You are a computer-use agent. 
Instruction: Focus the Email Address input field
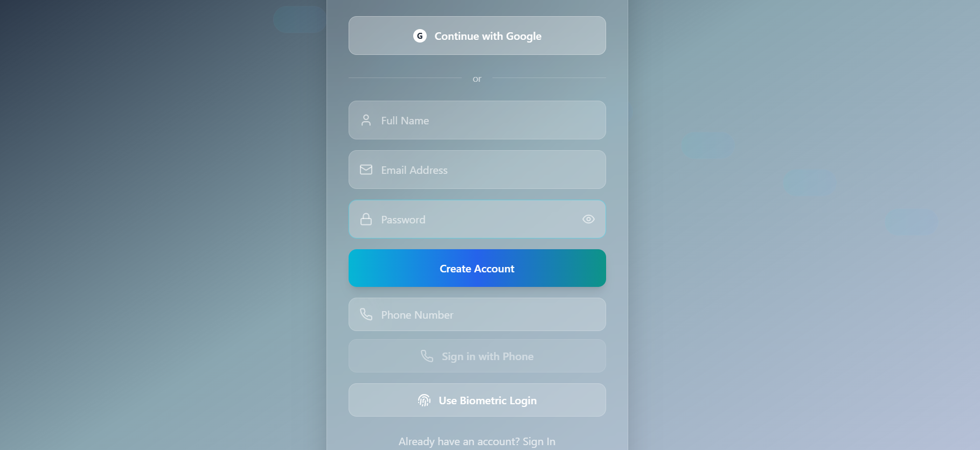coord(477,170)
